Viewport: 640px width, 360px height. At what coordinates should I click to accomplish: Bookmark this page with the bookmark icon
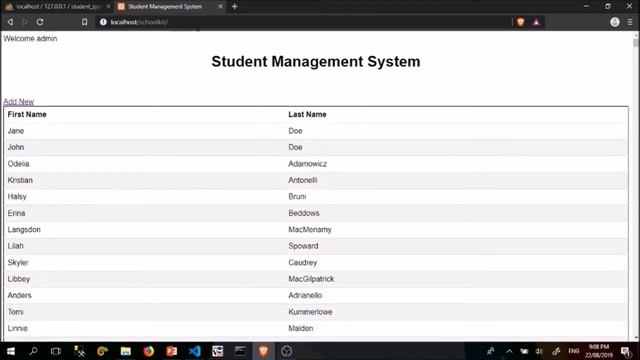click(x=84, y=22)
